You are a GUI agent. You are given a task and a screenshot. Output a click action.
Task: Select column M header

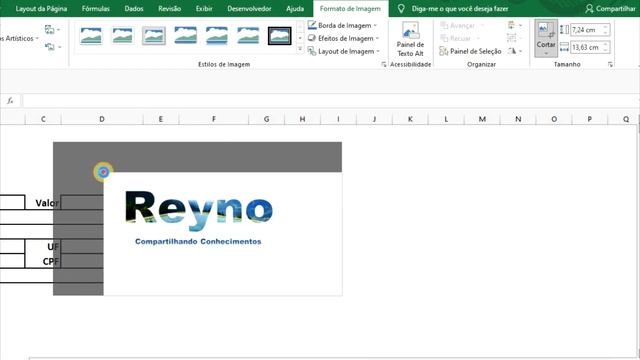pos(482,119)
